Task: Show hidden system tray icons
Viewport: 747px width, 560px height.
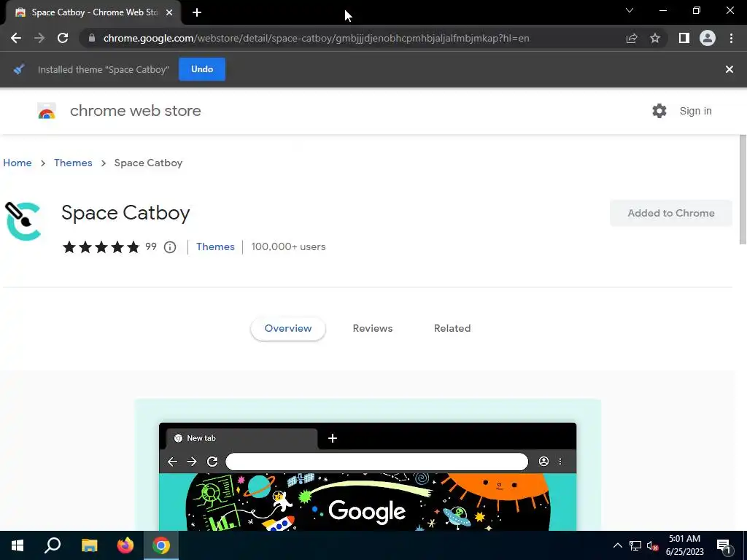Action: click(x=617, y=545)
